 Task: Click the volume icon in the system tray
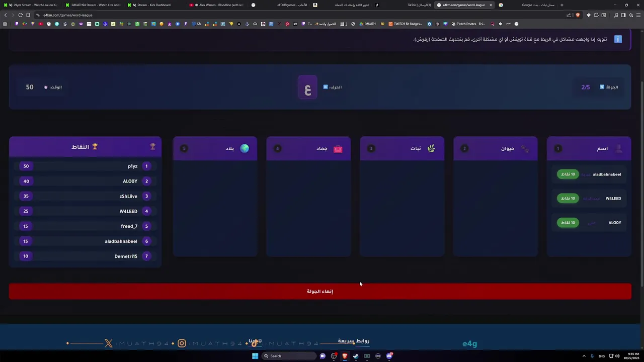(x=617, y=356)
